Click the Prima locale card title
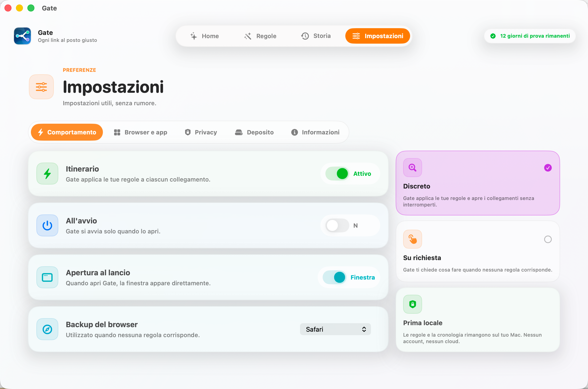Image resolution: width=588 pixels, height=389 pixels. (423, 323)
